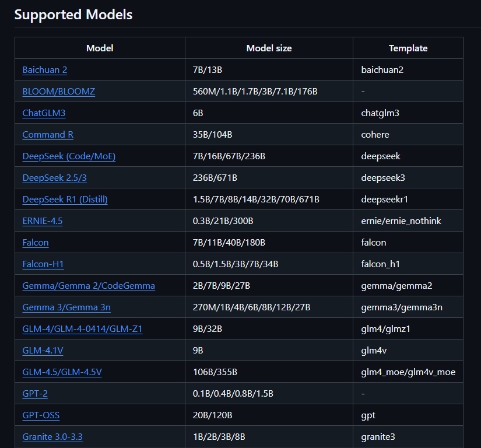Open the BLOOM/BLOOMZ link
Image resolution: width=481 pixels, height=448 pixels.
coord(58,92)
